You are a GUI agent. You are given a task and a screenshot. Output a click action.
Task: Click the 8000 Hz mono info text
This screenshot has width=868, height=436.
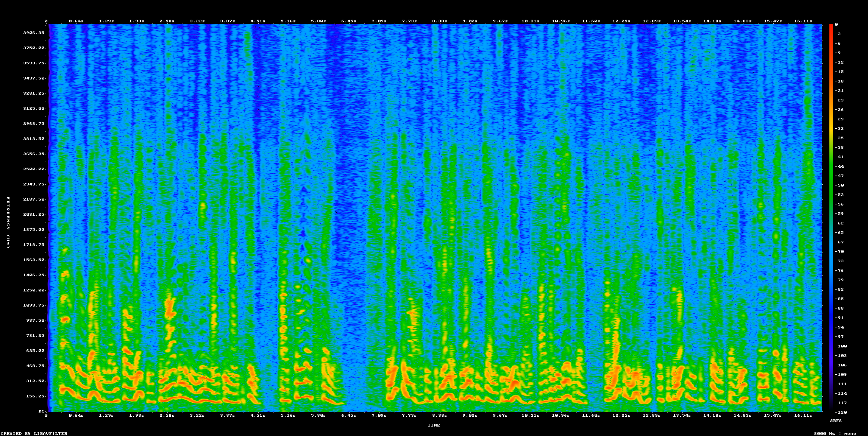[x=835, y=434]
